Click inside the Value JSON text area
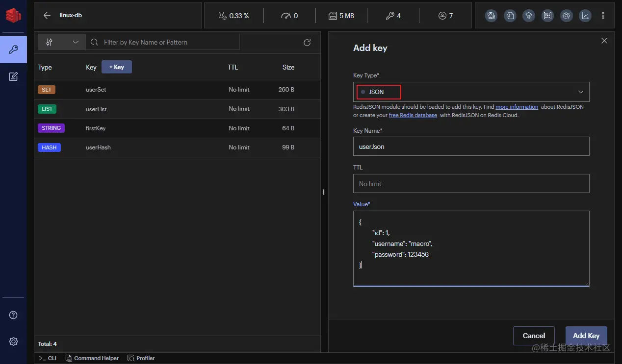Viewport: 622px width, 364px height. (x=471, y=248)
